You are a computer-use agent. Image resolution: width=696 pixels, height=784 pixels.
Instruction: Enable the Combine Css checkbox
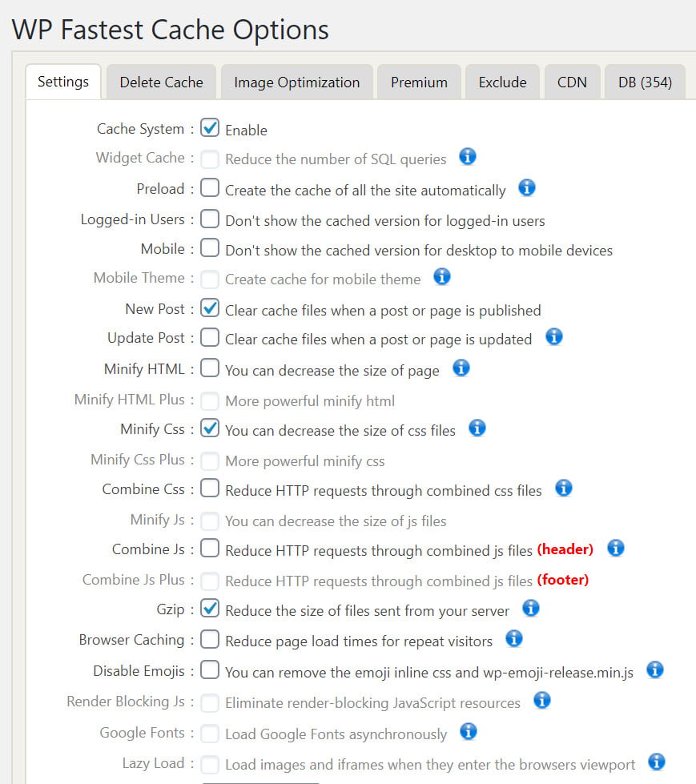tap(210, 488)
